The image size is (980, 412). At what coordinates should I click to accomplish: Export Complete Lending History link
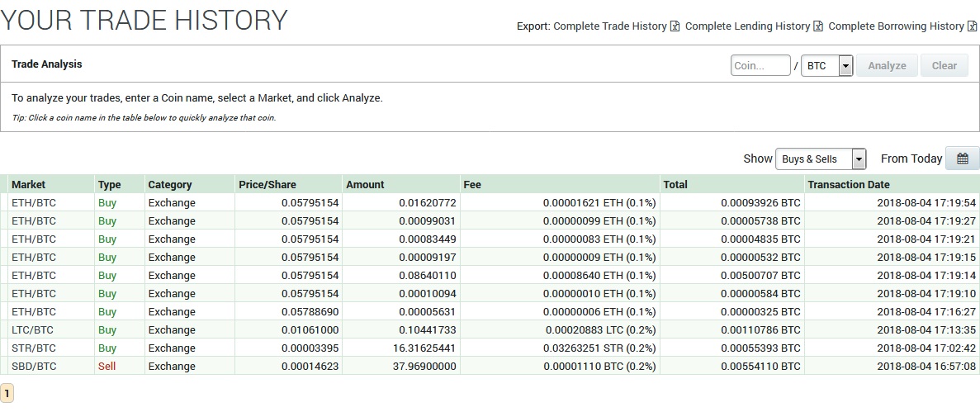pos(747,26)
